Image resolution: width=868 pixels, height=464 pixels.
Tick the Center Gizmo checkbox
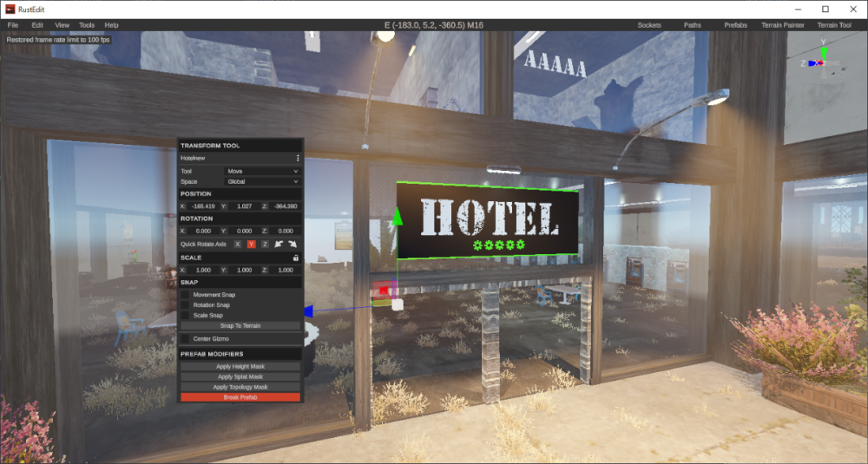coord(186,338)
